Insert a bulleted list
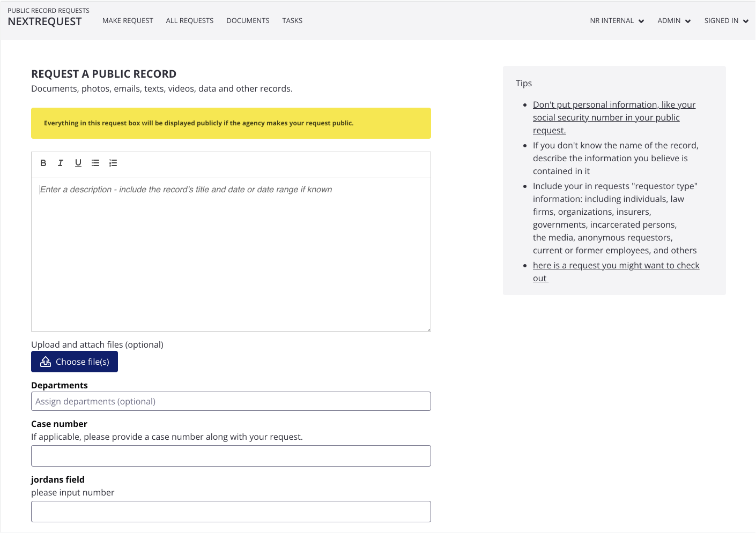The height and width of the screenshot is (533, 756). coord(95,163)
